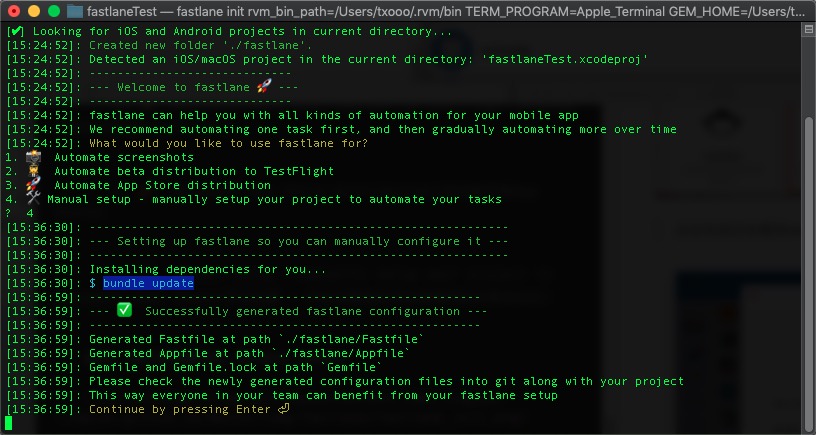Click 'fastlane can help you with all kinds' line
Viewport: 816px width, 435px height.
pyautogui.click(x=334, y=115)
